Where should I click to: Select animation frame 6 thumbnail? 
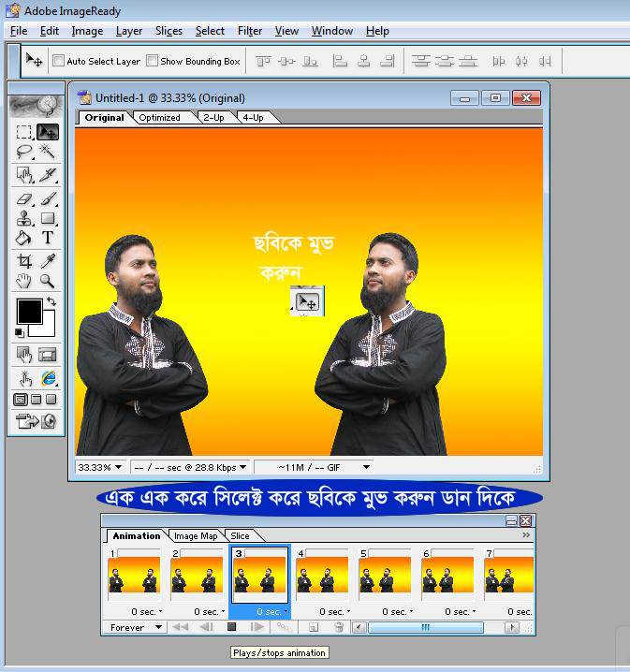tap(447, 575)
